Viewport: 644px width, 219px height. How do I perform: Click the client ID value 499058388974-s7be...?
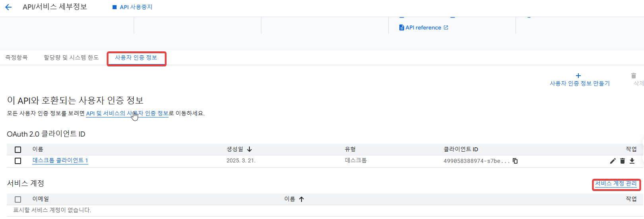[x=477, y=161]
